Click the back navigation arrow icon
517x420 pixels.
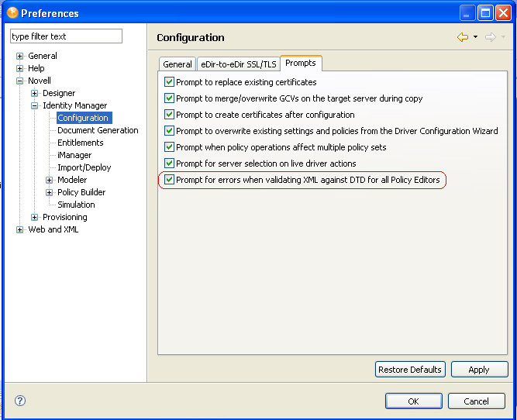(463, 37)
